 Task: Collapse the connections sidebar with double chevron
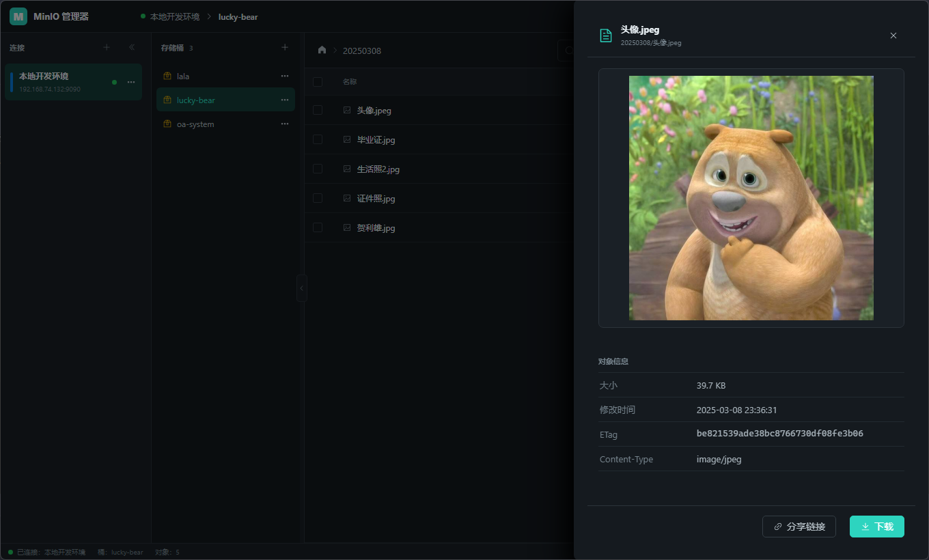click(132, 48)
